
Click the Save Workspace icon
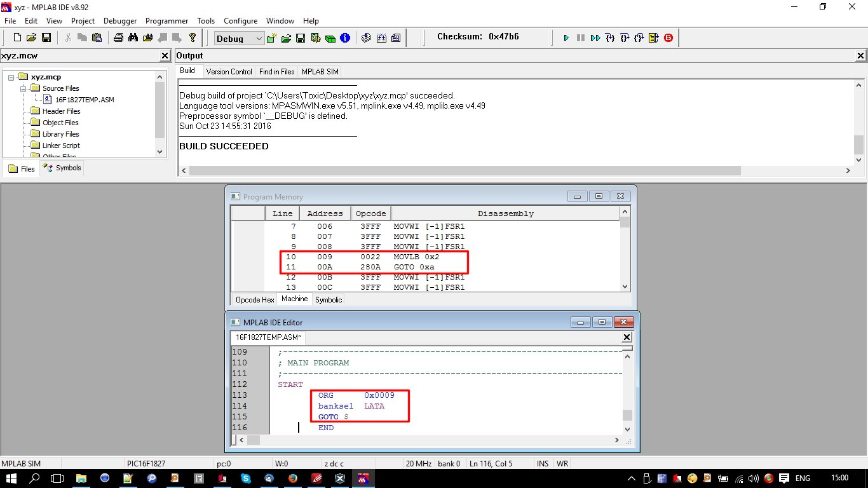point(301,38)
